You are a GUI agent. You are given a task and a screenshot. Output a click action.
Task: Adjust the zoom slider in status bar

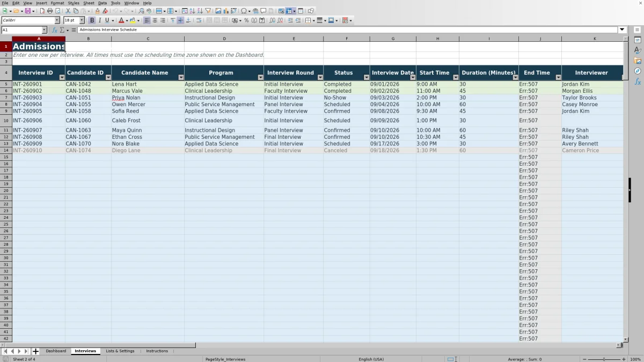point(604,359)
